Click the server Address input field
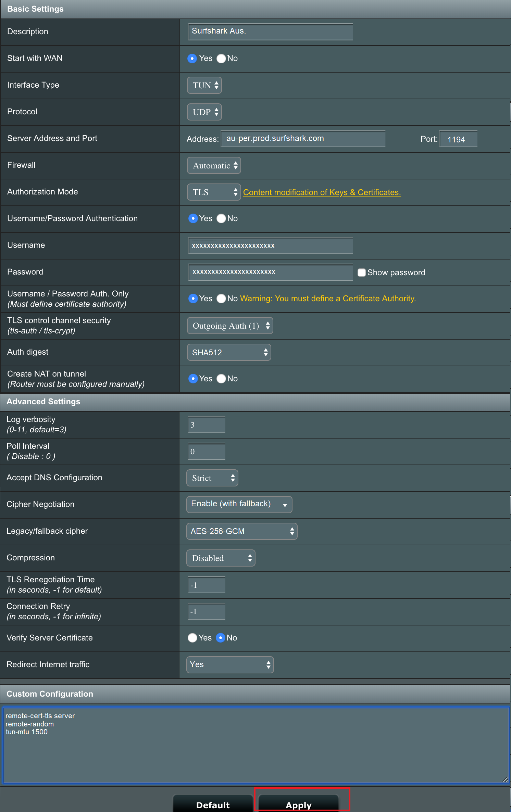The width and height of the screenshot is (511, 812). [x=303, y=139]
